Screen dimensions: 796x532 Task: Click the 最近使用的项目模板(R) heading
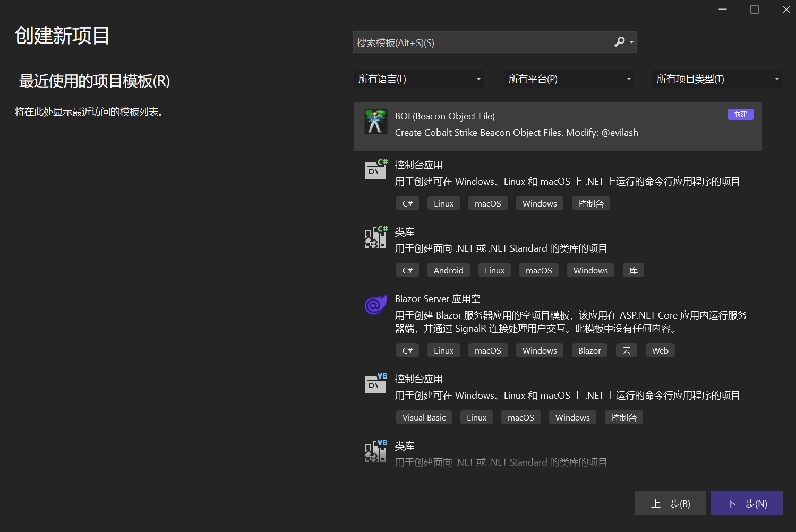point(95,81)
